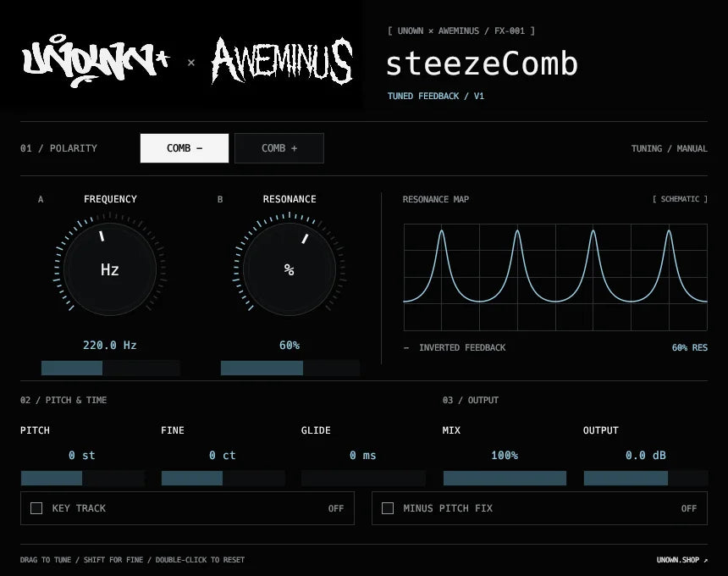Viewport: 728px width, 576px height.
Task: Click the 100% mix value
Action: (x=505, y=455)
